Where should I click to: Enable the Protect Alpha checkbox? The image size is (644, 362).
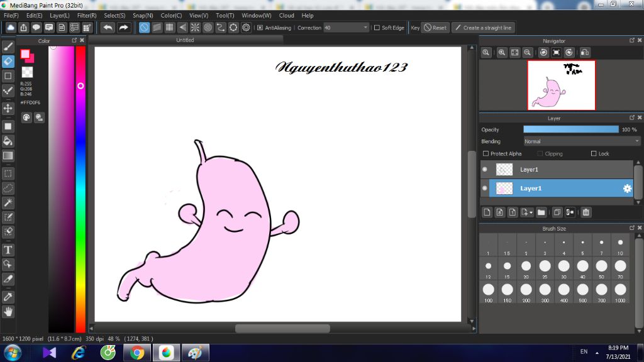click(x=486, y=153)
